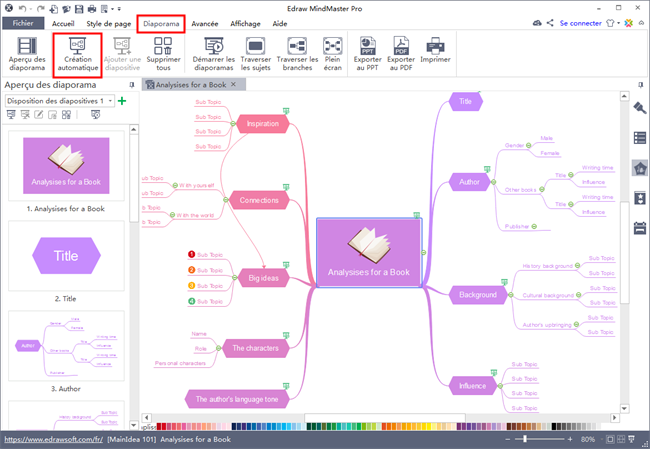Click the presentation icon in status bar corner

click(631, 439)
